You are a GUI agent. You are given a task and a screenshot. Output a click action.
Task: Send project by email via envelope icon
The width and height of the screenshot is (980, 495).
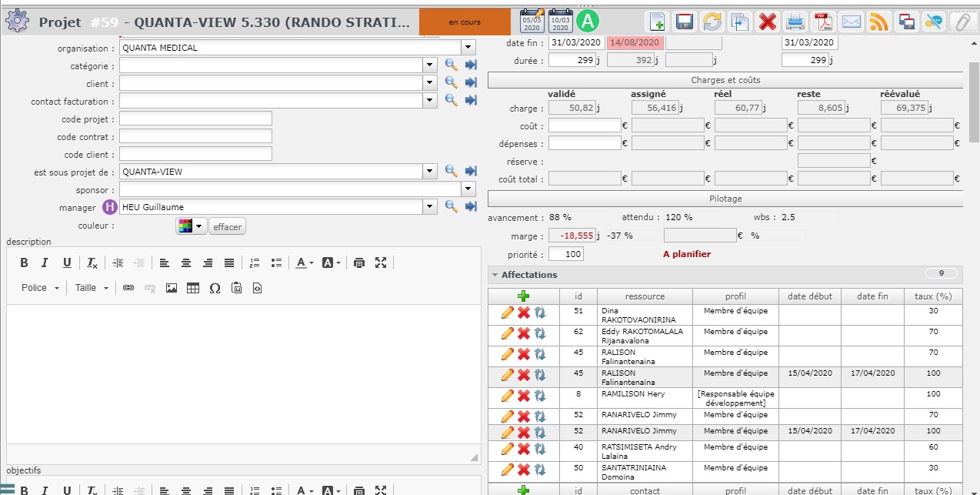[851, 22]
